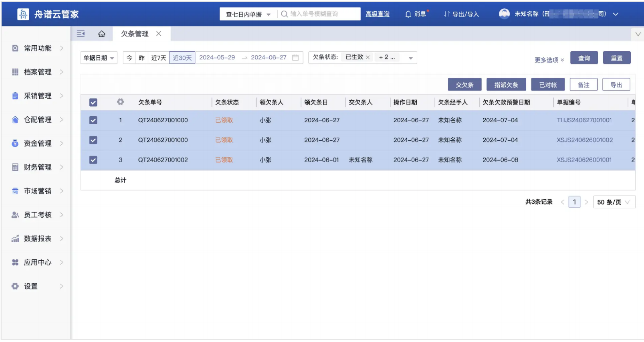Open 财务管理 in the sidebar
The image size is (644, 342).
tap(38, 167)
